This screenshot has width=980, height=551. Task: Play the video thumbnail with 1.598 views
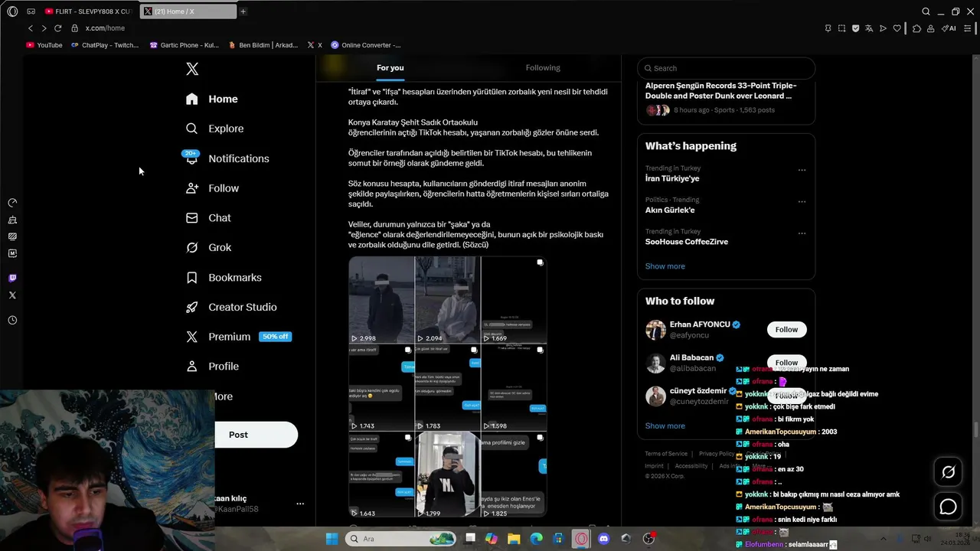tap(514, 388)
